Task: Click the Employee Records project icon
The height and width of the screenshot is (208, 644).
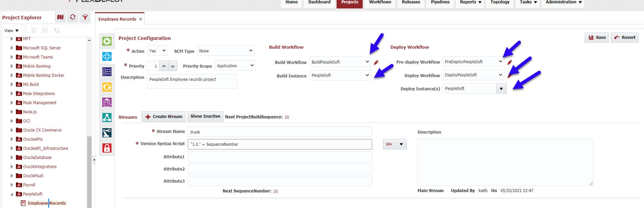Action: (23, 203)
